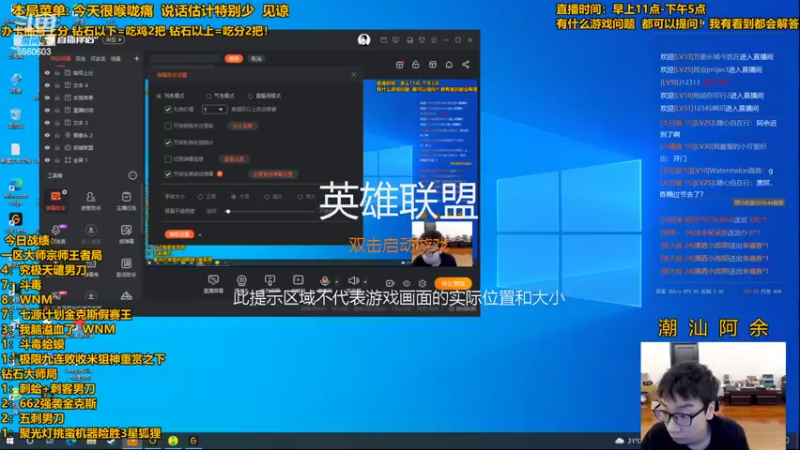Click the 查看记录 button

click(234, 159)
